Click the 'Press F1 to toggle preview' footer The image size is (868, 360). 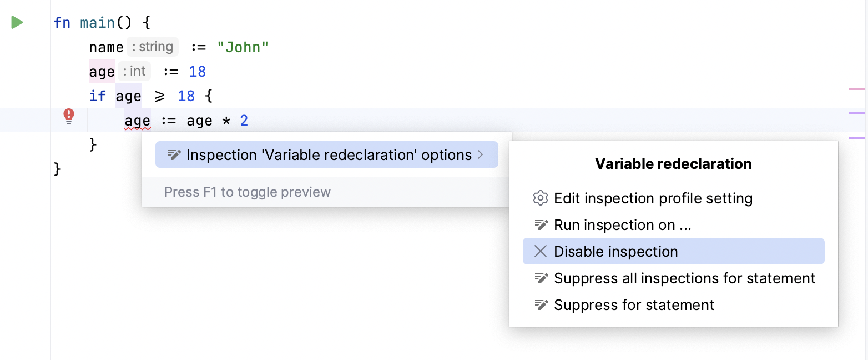point(248,192)
